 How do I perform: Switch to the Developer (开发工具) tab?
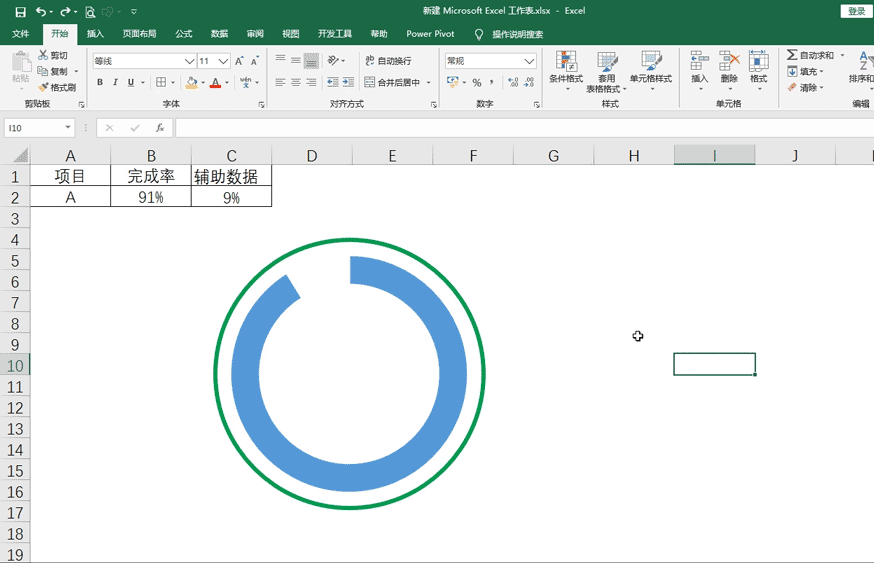coord(334,33)
